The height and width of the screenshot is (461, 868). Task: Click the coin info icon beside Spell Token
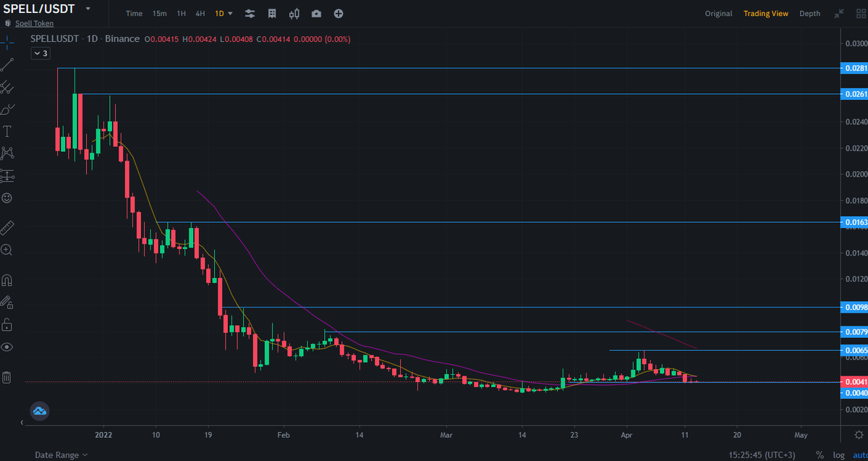tap(8, 23)
